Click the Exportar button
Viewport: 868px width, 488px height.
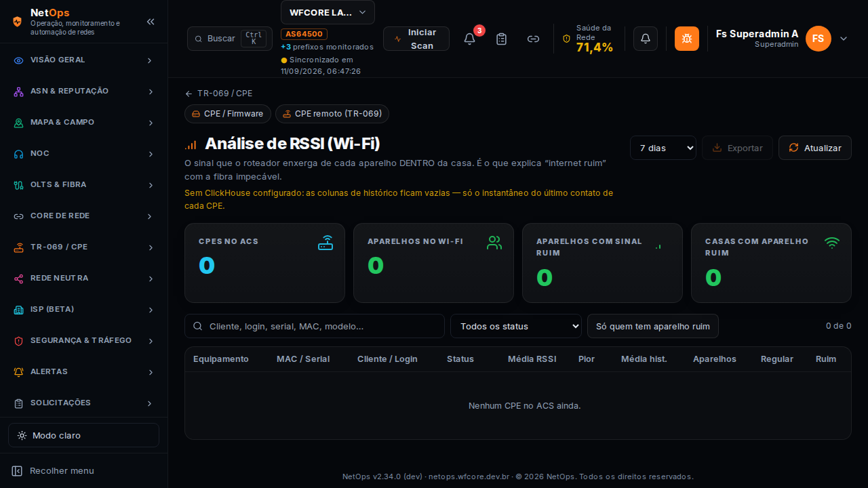737,148
